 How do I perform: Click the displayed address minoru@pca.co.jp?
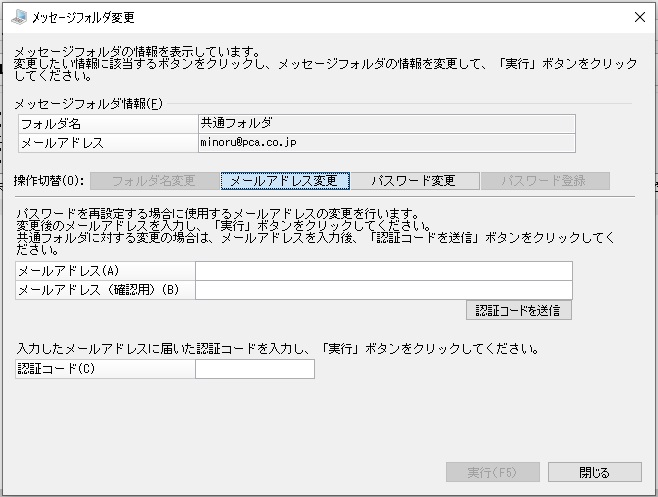click(x=248, y=142)
